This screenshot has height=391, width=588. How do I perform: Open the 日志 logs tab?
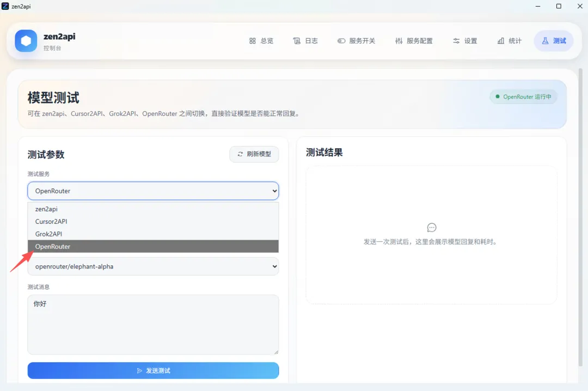point(305,41)
